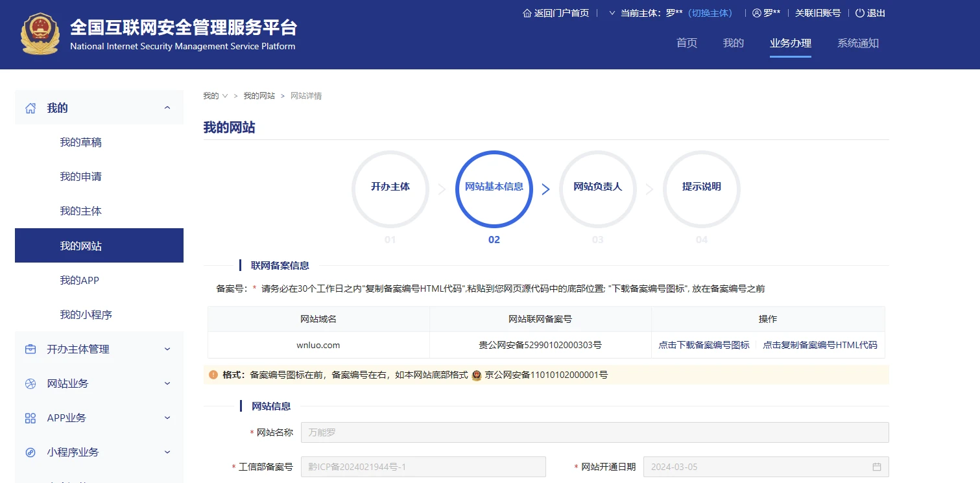Select step 04 提示说明 circle
The height and width of the screenshot is (483, 980).
[x=702, y=189]
